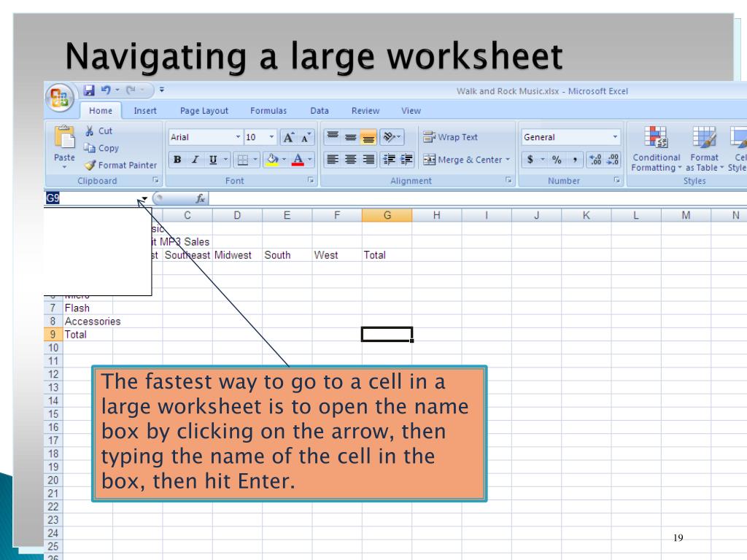Apply Percent Style
Screen dimensions: 747x560
coord(557,160)
